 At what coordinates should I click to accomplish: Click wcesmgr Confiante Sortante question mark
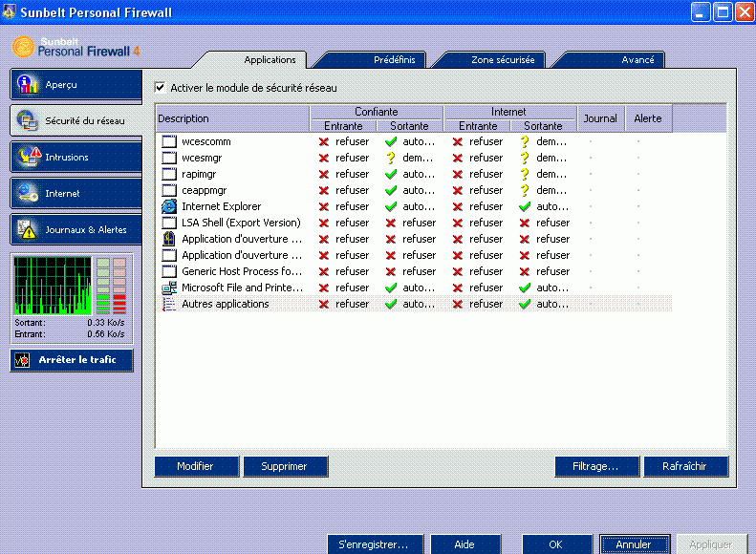pos(391,158)
